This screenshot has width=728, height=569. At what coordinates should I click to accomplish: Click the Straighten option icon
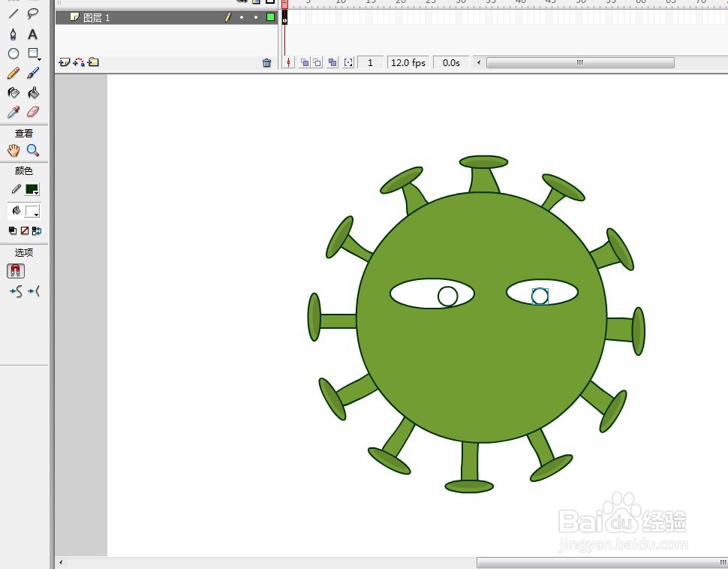point(34,291)
